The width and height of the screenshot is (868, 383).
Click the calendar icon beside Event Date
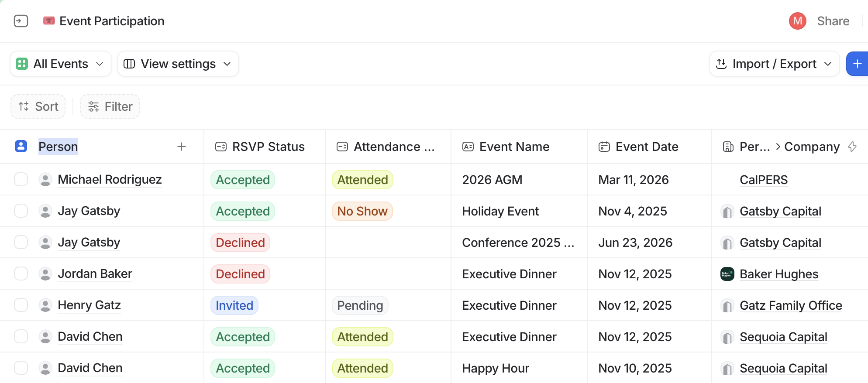[x=604, y=146]
